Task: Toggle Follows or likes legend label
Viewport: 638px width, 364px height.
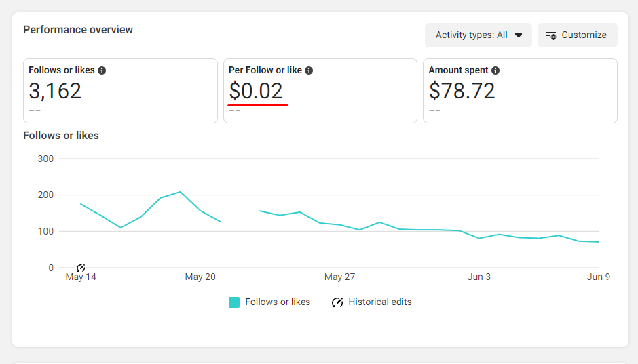Action: click(278, 302)
